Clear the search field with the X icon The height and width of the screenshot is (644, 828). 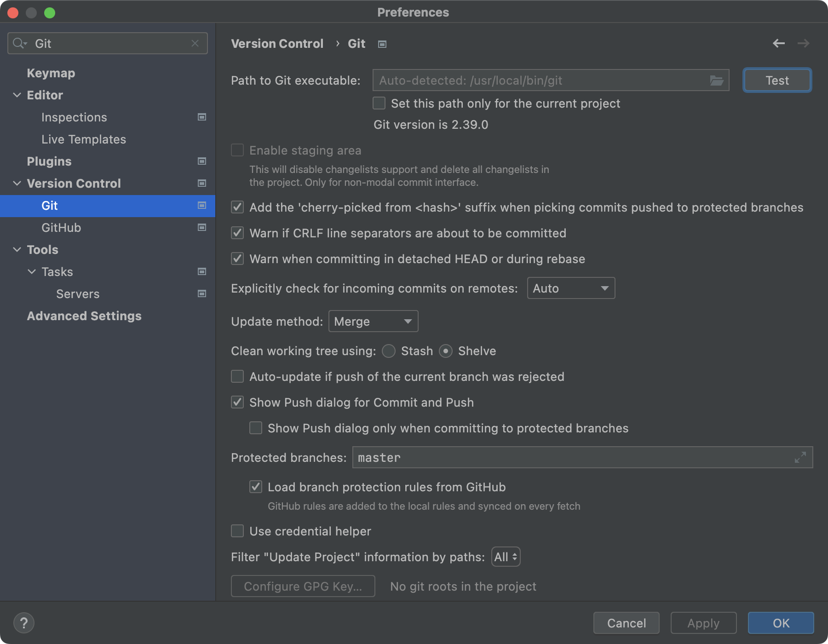pyautogui.click(x=195, y=43)
